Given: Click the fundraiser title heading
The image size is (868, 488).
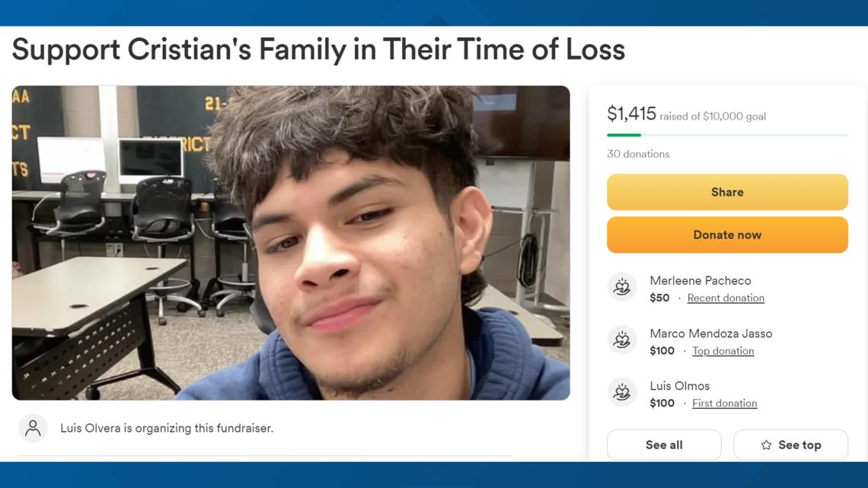Looking at the screenshot, I should pyautogui.click(x=318, y=50).
